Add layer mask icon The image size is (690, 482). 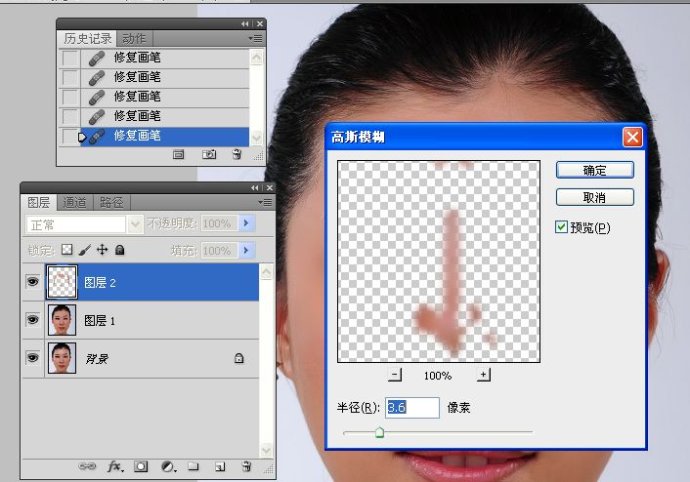coord(141,467)
